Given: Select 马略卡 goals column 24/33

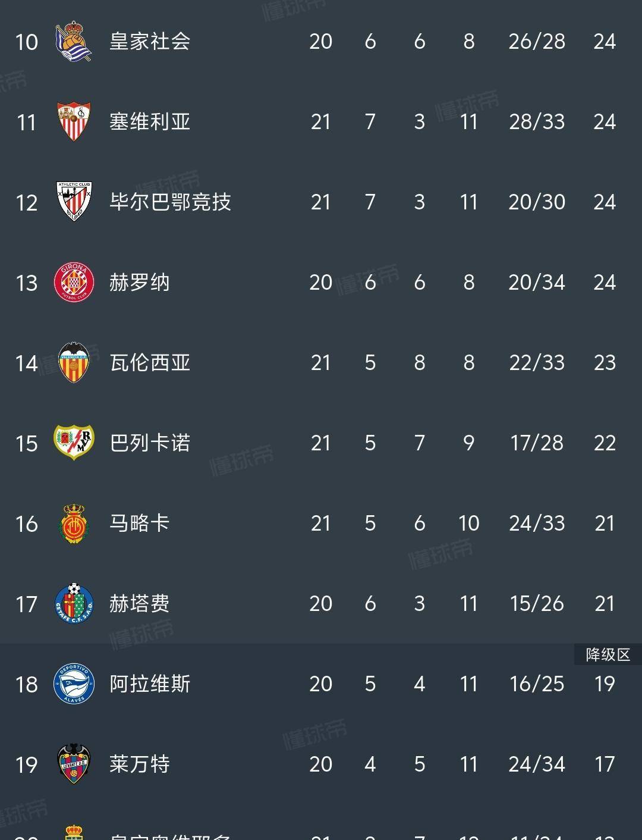Looking at the screenshot, I should [x=537, y=523].
